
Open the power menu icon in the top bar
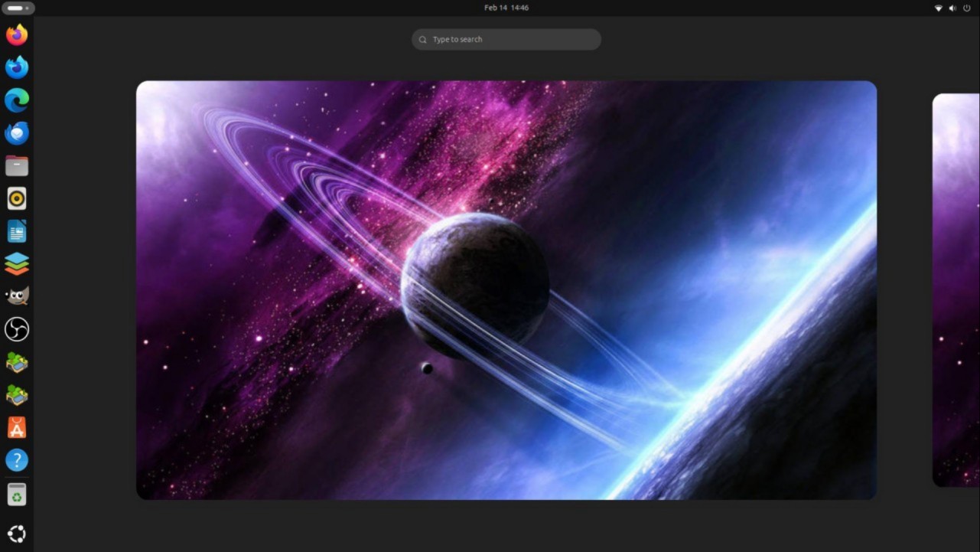(x=967, y=8)
